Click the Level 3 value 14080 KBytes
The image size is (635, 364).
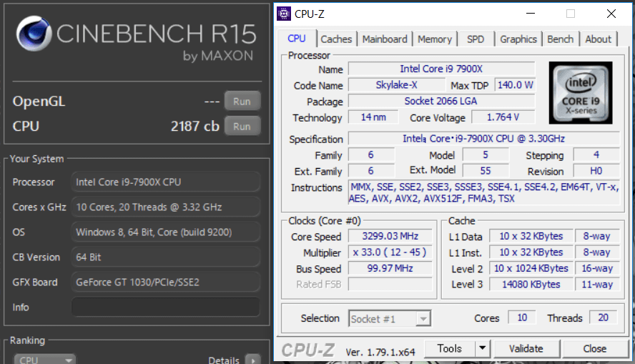pos(531,284)
